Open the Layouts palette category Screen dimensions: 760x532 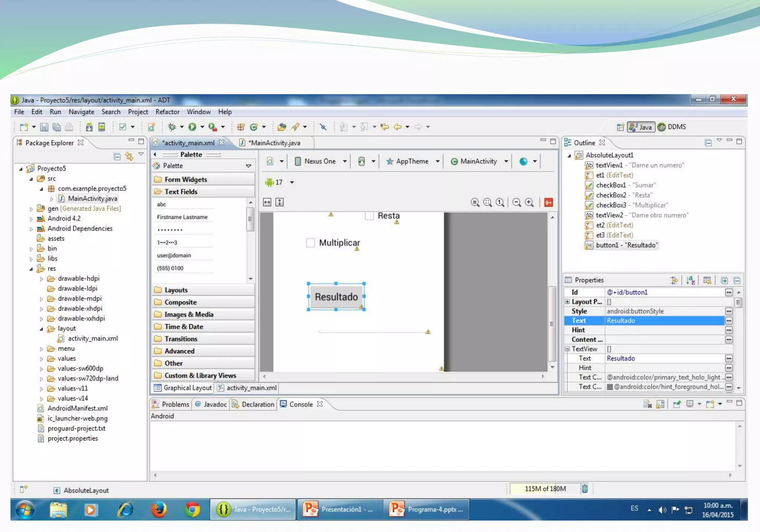(x=176, y=290)
